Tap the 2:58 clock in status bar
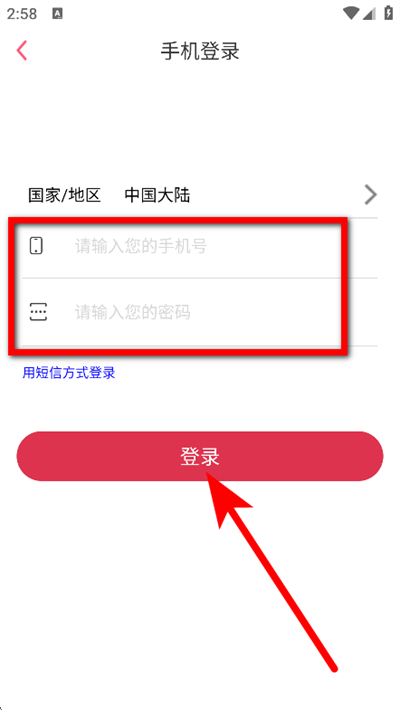Screen dimensions: 400x710 [22, 14]
